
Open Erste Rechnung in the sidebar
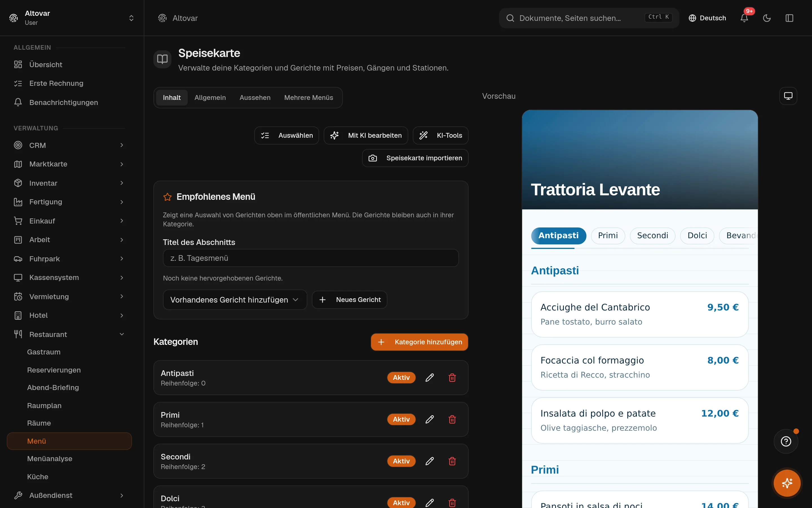(69, 83)
